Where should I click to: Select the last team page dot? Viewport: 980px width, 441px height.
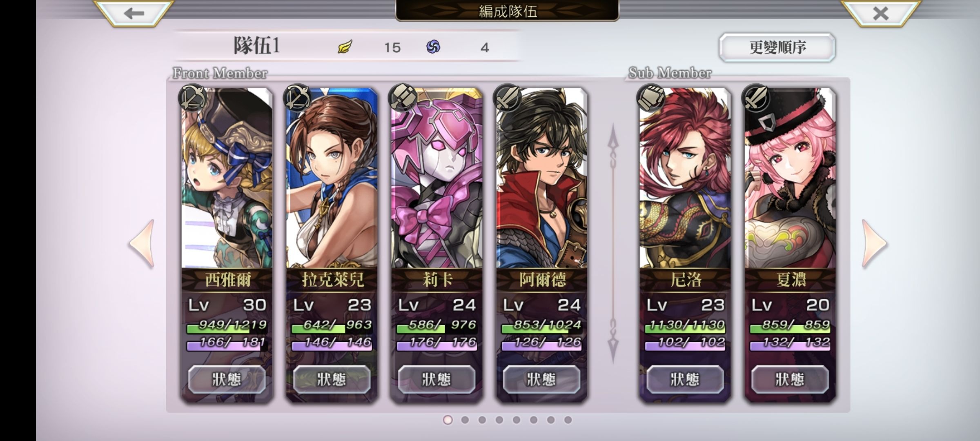coord(568,420)
